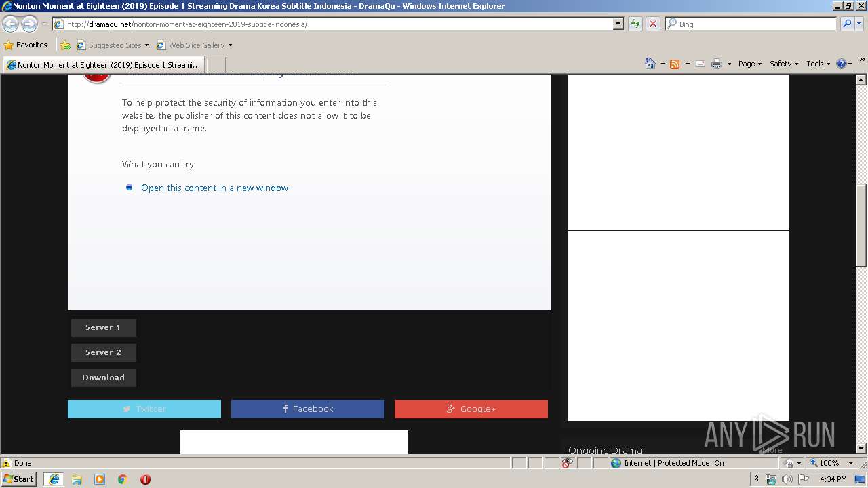Click the address bar URL field
The height and width of the screenshot is (488, 868).
(332, 24)
